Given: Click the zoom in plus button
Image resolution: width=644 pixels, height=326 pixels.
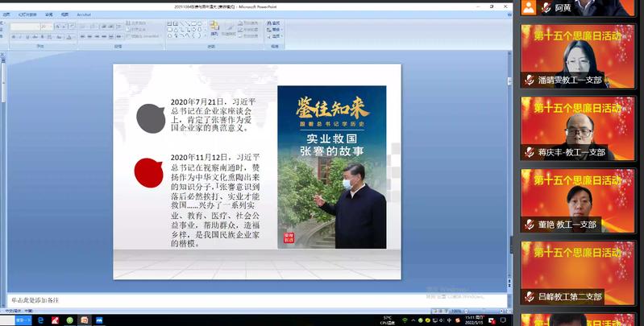Looking at the screenshot, I should point(501,312).
